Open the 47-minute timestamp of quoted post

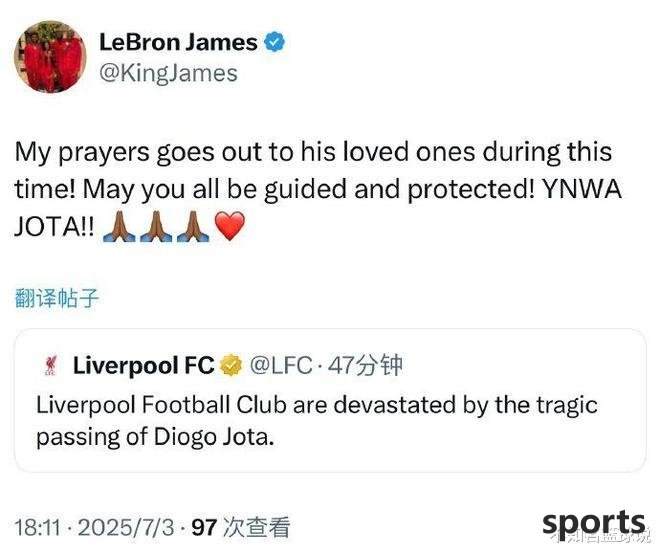tap(365, 365)
